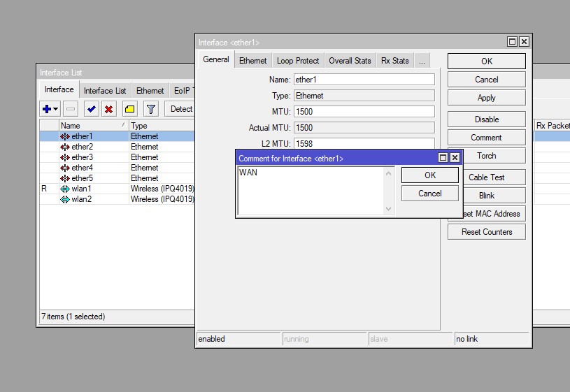Click Cancel in the Comment dialog
Image resolution: width=570 pixels, height=392 pixels.
[430, 194]
